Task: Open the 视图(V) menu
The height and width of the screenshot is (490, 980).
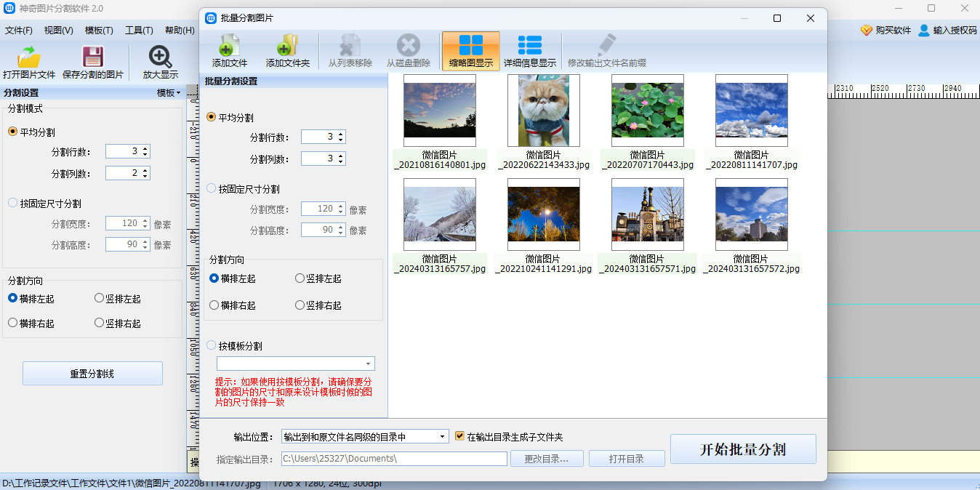Action: pyautogui.click(x=58, y=31)
